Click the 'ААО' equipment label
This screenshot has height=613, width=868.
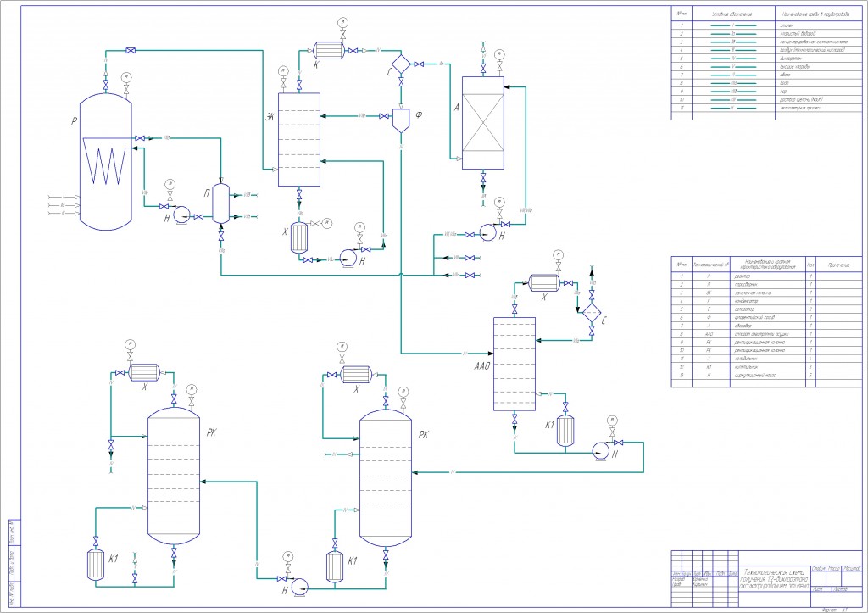coord(482,366)
